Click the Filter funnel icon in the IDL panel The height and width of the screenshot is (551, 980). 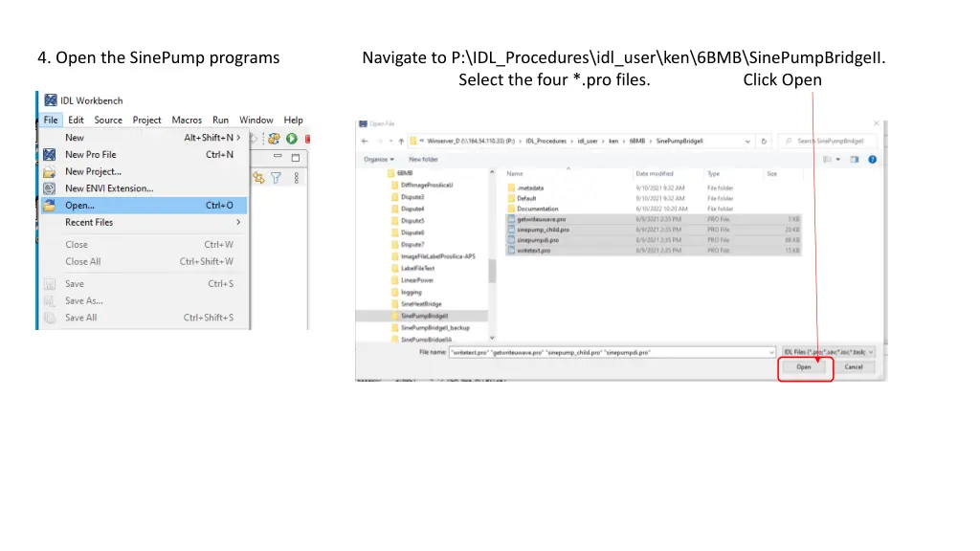pos(277,178)
